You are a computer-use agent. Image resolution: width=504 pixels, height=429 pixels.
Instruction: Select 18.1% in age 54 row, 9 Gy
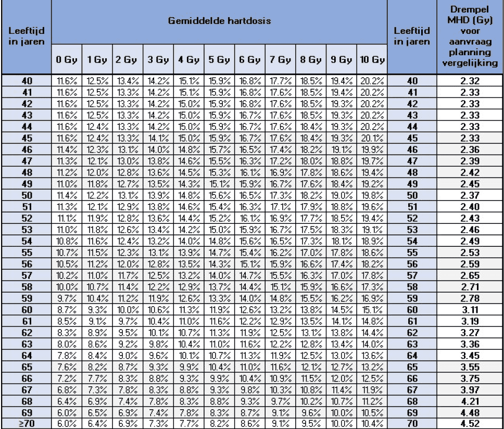click(342, 242)
